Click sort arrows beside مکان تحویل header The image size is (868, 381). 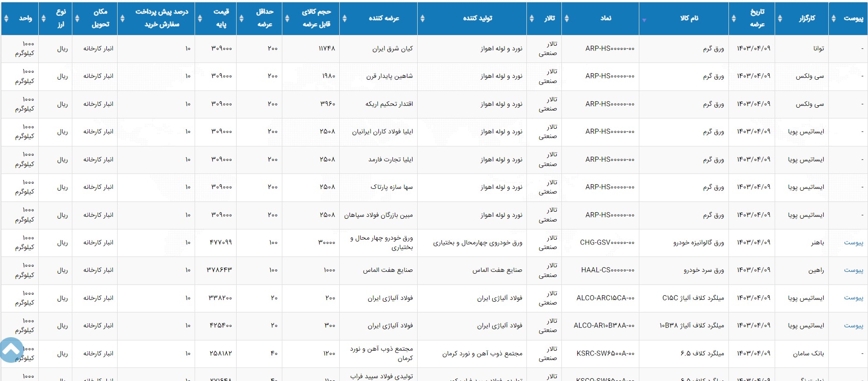(77, 19)
